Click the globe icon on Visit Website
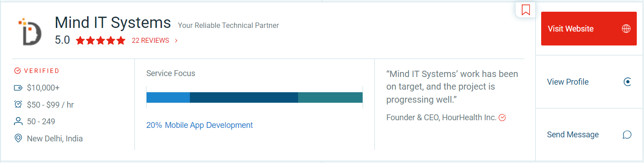The height and width of the screenshot is (163, 644). tap(626, 29)
